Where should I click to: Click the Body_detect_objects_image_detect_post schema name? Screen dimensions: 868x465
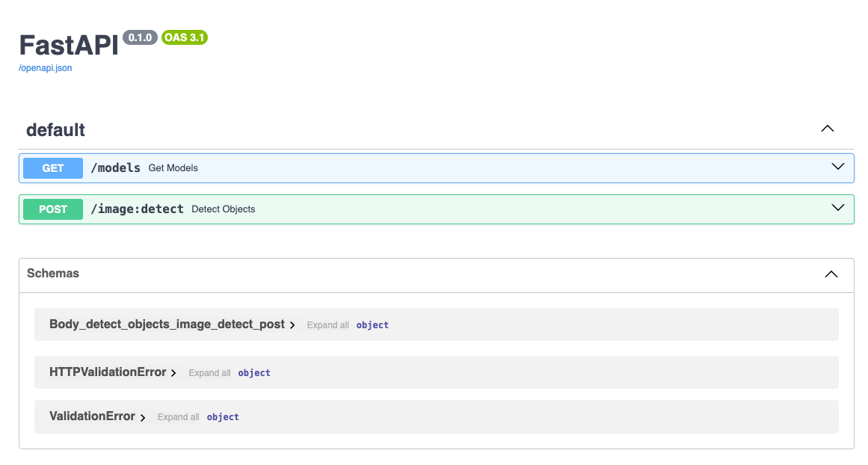pyautogui.click(x=167, y=324)
